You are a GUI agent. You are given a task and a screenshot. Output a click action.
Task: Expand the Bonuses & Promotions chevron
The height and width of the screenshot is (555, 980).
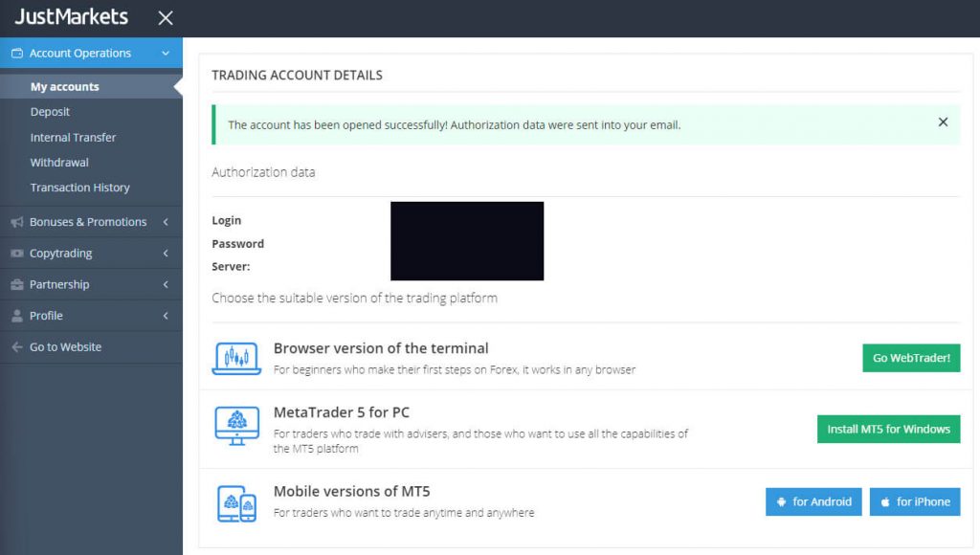[x=166, y=222]
